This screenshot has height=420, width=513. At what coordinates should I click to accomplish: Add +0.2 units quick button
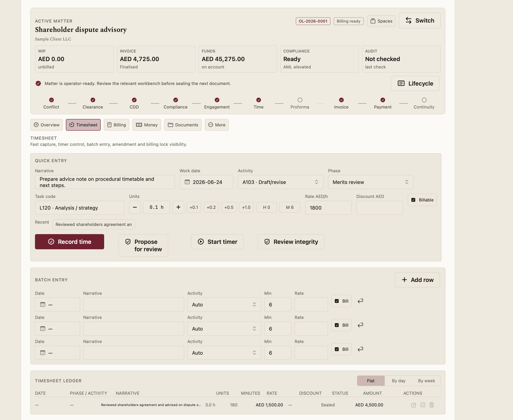pyautogui.click(x=211, y=207)
